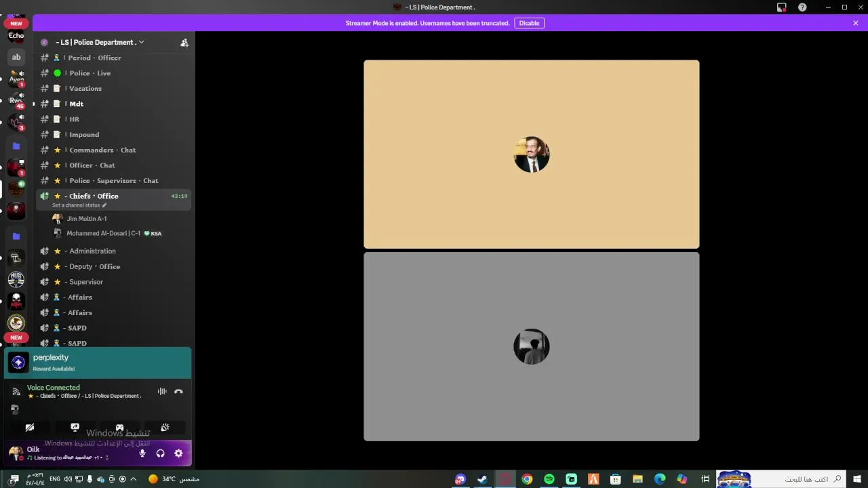Start an activity with the controller icon
868x488 pixels.
pos(119,428)
